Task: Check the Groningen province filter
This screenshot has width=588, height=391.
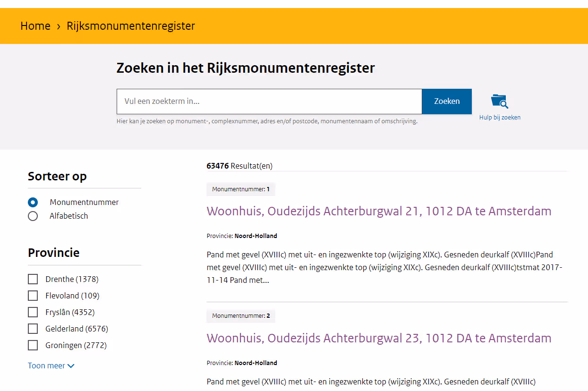Action: 33,345
